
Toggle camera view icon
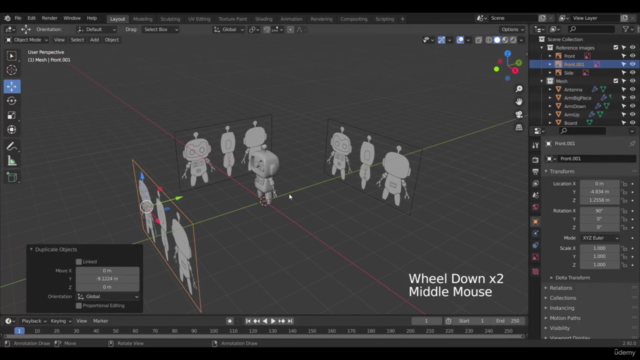click(519, 114)
